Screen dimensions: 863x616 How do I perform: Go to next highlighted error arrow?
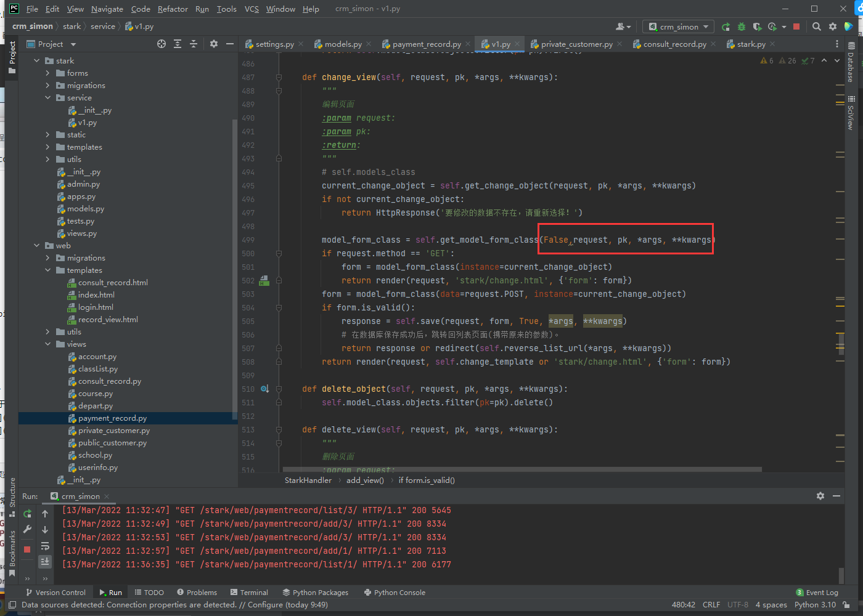[837, 60]
